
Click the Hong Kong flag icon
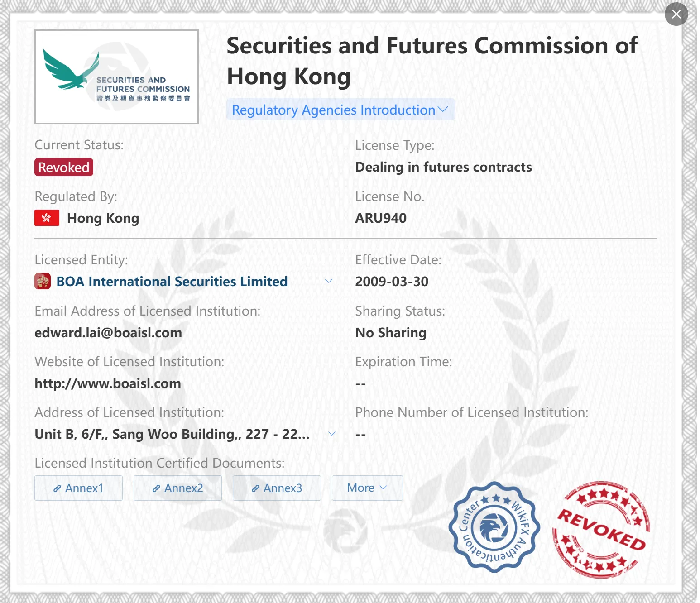pos(47,218)
